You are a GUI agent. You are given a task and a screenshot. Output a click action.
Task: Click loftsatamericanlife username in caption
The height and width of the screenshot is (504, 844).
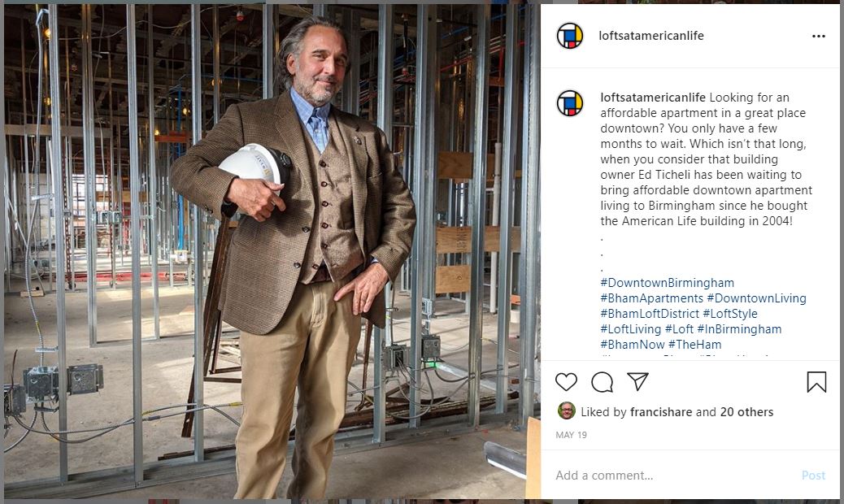coord(652,98)
